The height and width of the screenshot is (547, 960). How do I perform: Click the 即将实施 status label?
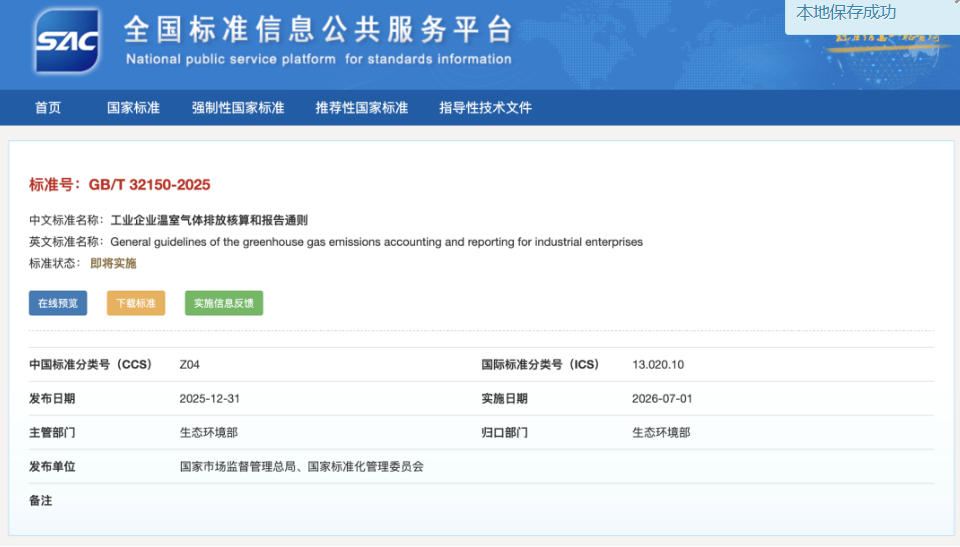pyautogui.click(x=113, y=264)
